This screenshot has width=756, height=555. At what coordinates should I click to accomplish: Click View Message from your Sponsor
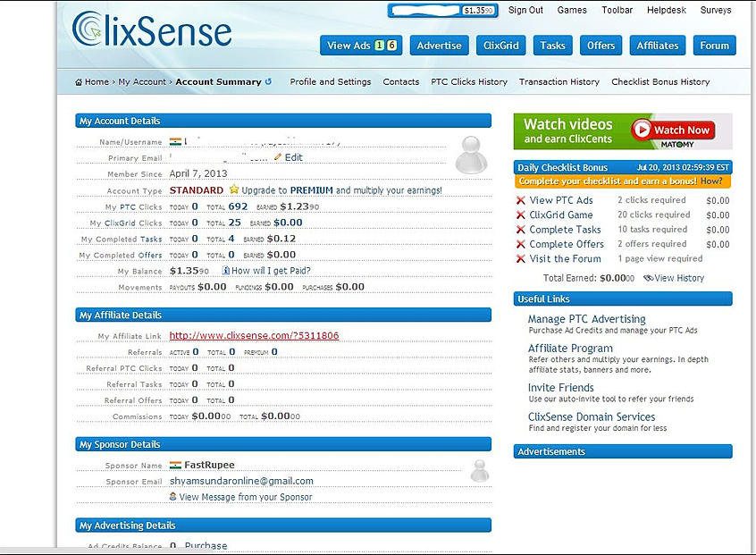(x=246, y=497)
